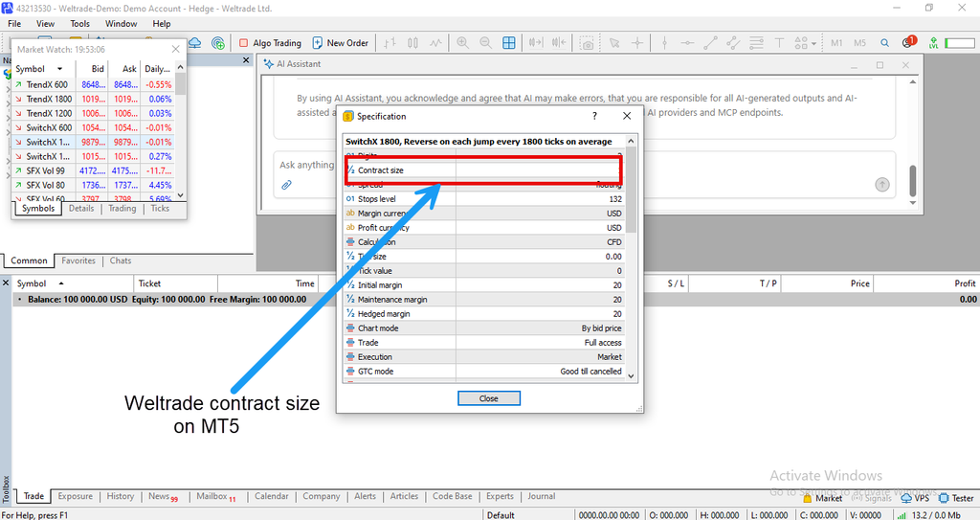
Task: Open the New Order window
Action: pyautogui.click(x=341, y=43)
